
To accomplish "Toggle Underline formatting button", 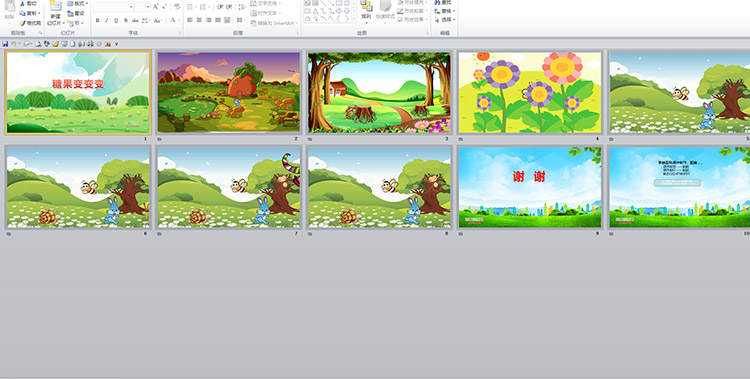I will click(x=116, y=21).
